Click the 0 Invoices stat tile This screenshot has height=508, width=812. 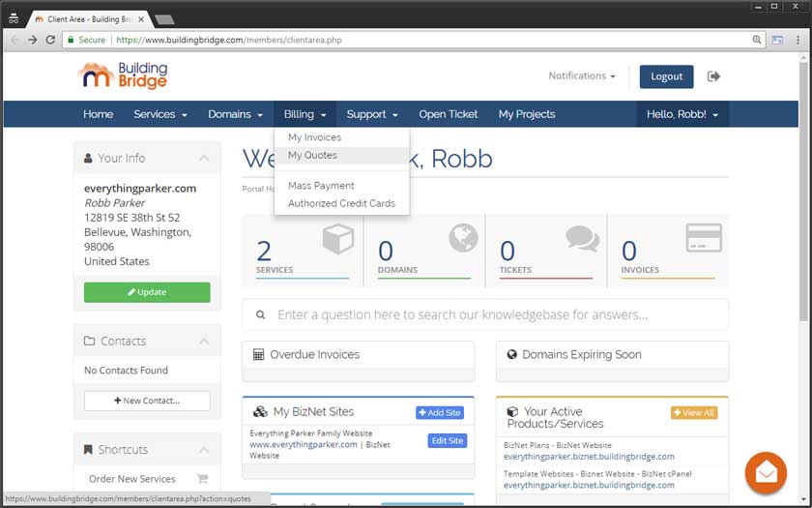668,251
